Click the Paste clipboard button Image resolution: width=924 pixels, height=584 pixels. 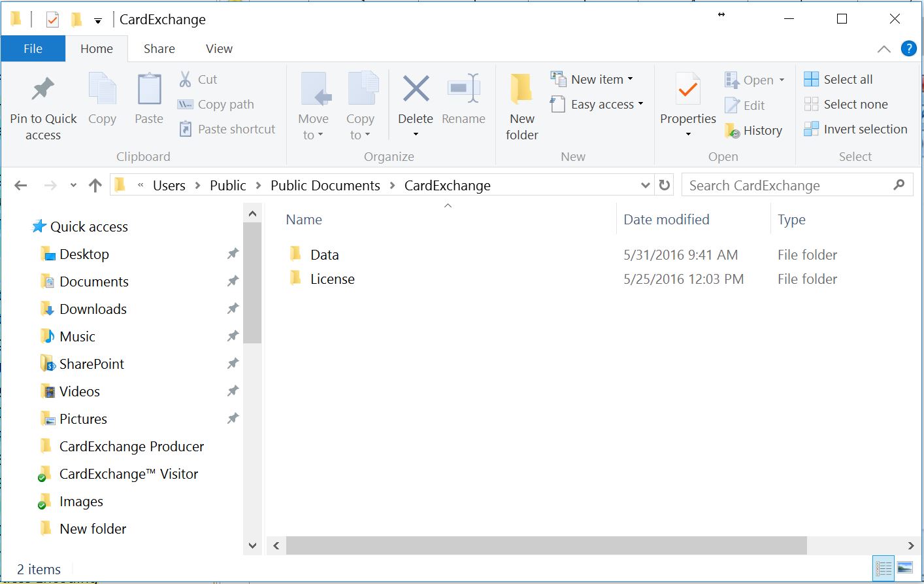(x=149, y=99)
